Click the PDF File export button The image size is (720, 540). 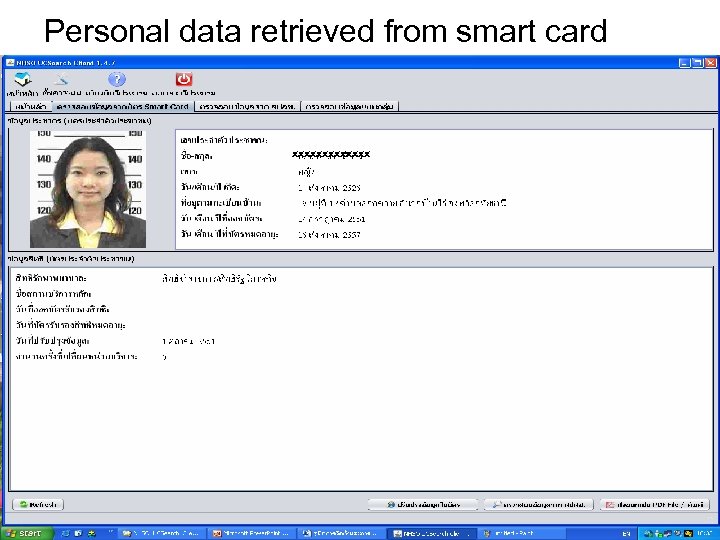[x=654, y=505]
